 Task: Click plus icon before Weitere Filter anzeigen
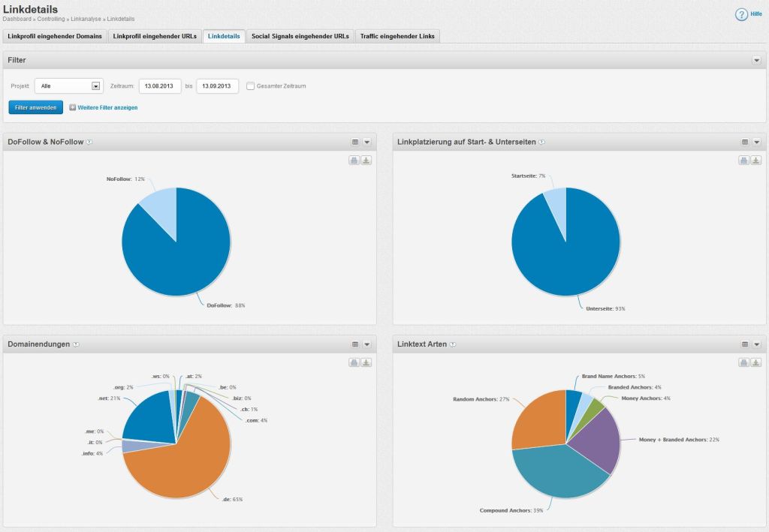pos(73,107)
